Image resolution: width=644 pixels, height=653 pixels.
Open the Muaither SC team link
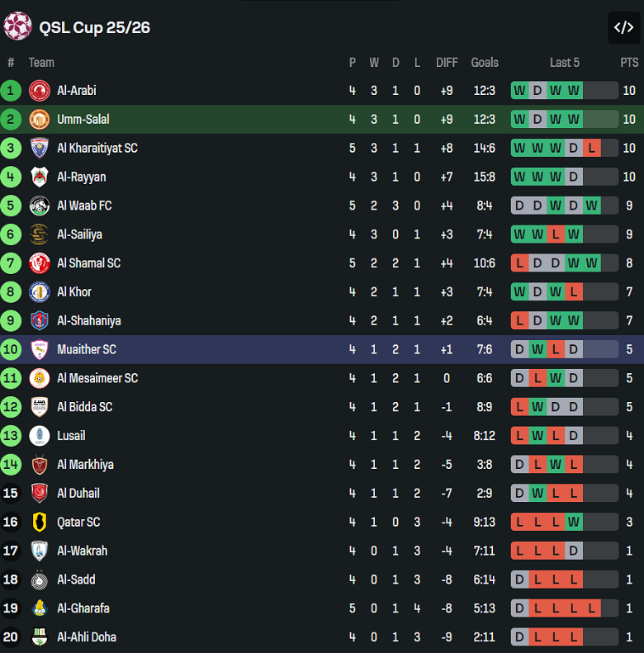coord(86,349)
